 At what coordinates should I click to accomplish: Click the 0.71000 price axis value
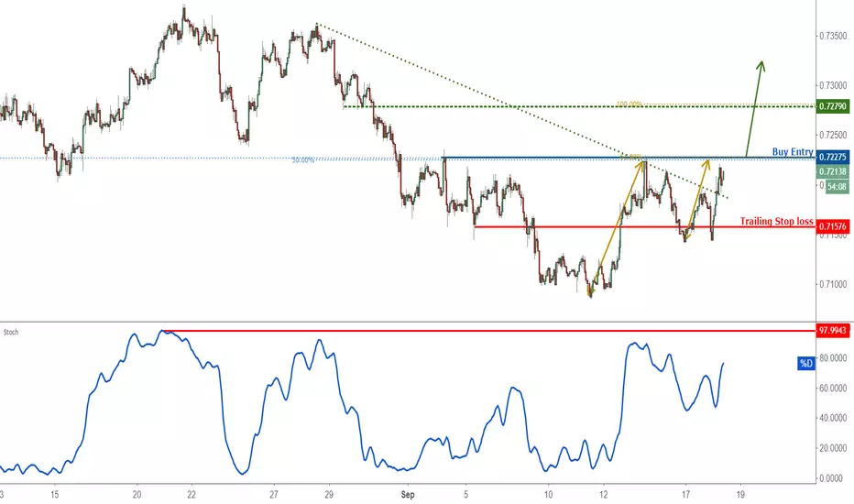(x=833, y=284)
